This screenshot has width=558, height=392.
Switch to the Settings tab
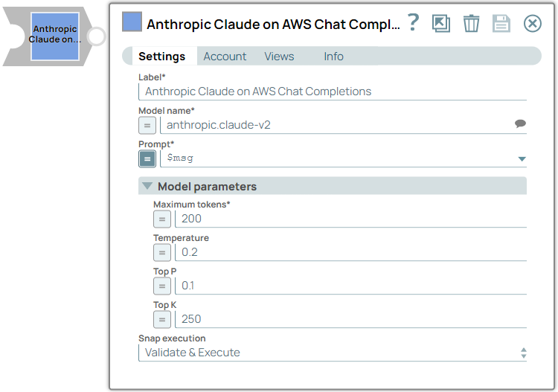(161, 57)
